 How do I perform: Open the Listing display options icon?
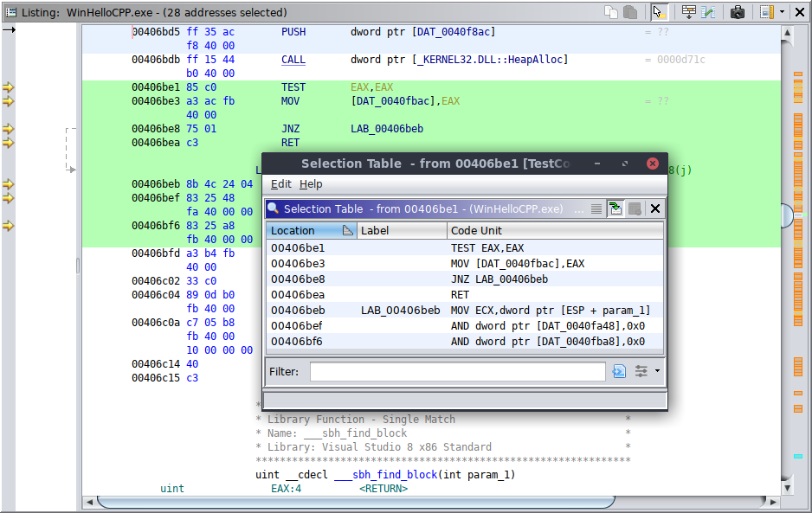[767, 12]
